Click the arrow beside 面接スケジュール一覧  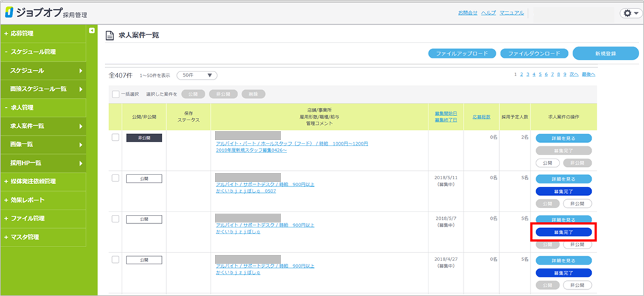[x=80, y=89]
